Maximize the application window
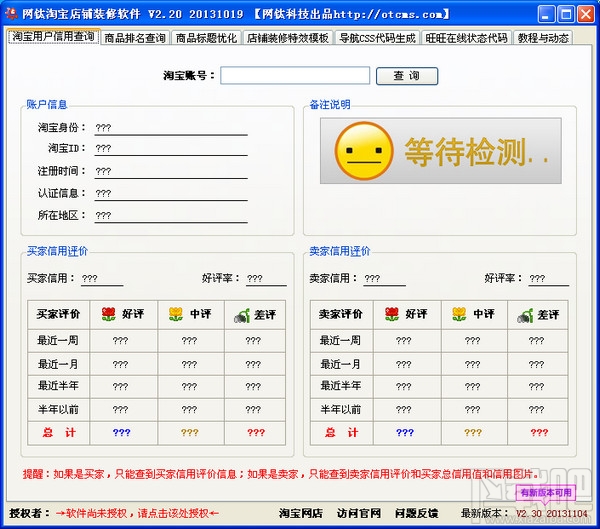Screen dimensions: 600x529 pyautogui.click(x=566, y=15)
